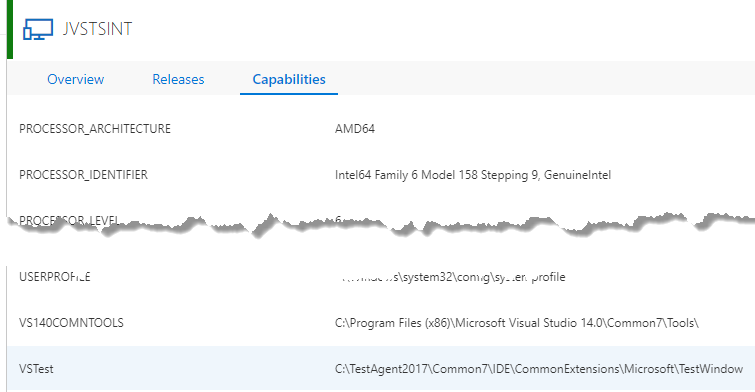Open the Releases tab
This screenshot has height=392, width=755.
pyautogui.click(x=178, y=79)
